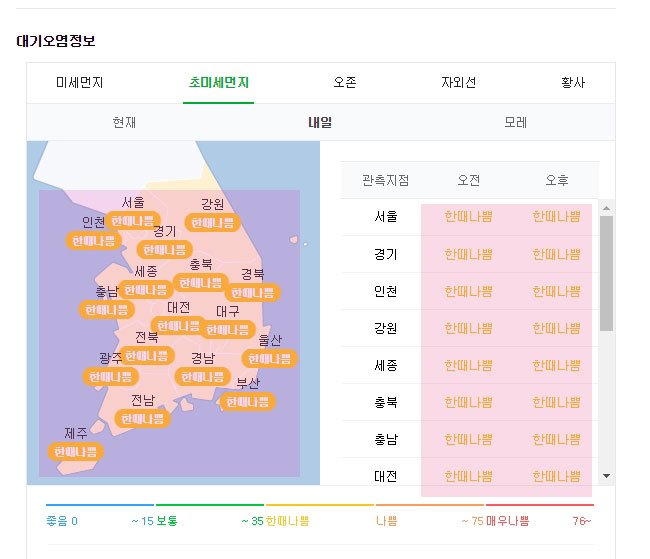This screenshot has height=559, width=650.
Task: Click the 충북 badge on the map
Action: coord(201,283)
